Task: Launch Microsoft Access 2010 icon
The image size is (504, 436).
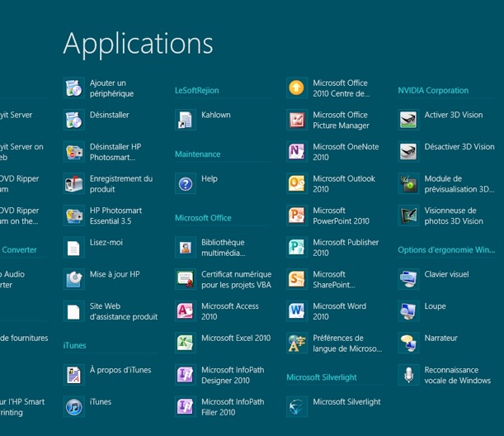Action: tap(186, 310)
